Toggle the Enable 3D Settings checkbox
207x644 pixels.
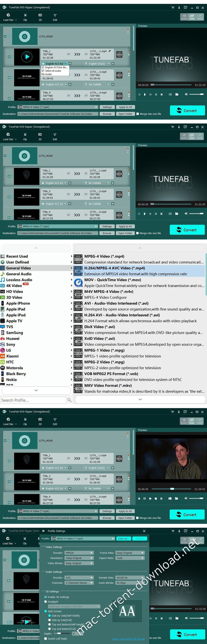[x=45, y=597]
